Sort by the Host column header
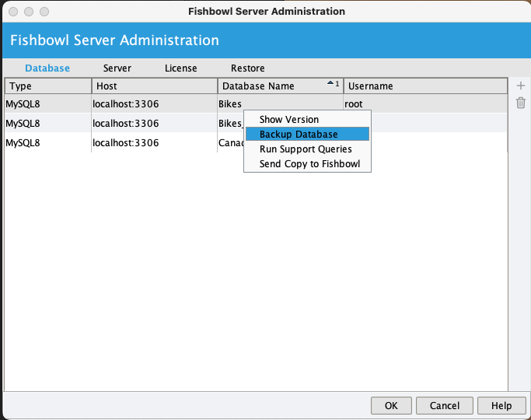Image resolution: width=531 pixels, height=420 pixels. [155, 86]
